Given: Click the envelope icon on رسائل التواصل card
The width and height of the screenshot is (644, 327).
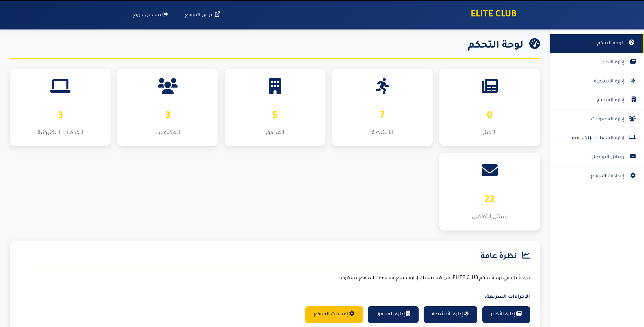Looking at the screenshot, I should [x=490, y=170].
